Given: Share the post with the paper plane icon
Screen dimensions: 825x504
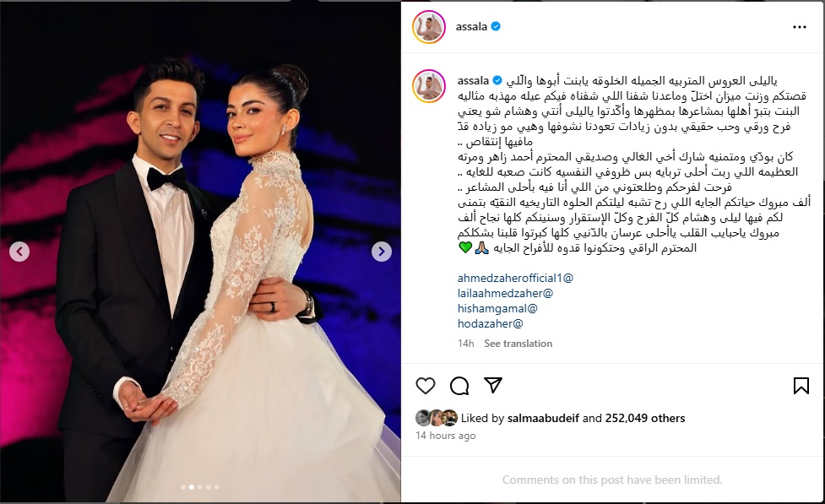Looking at the screenshot, I should tap(492, 386).
